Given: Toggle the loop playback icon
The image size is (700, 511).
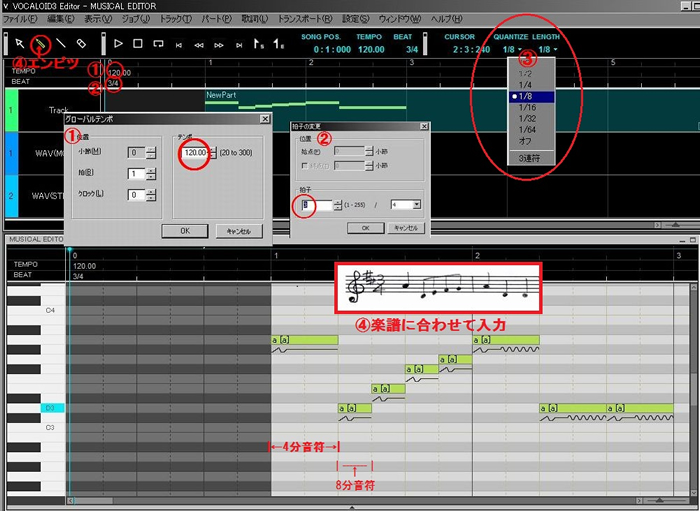Looking at the screenshot, I should coord(159,44).
